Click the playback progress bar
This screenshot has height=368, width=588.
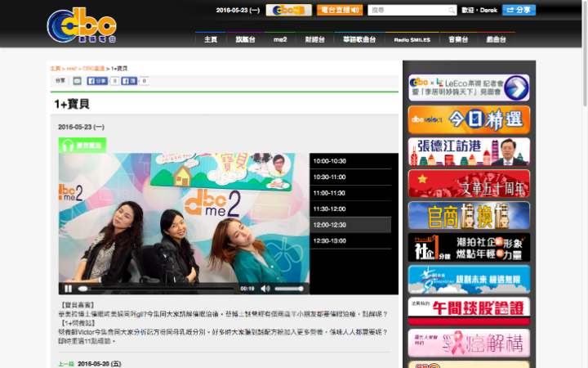[x=156, y=289]
